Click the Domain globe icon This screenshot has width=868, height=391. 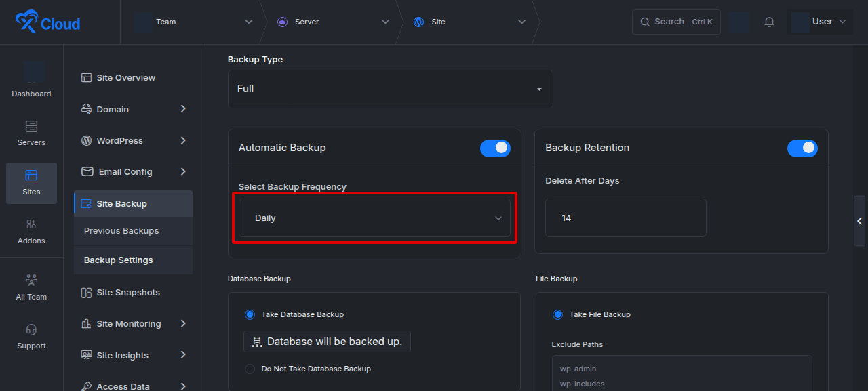click(86, 109)
